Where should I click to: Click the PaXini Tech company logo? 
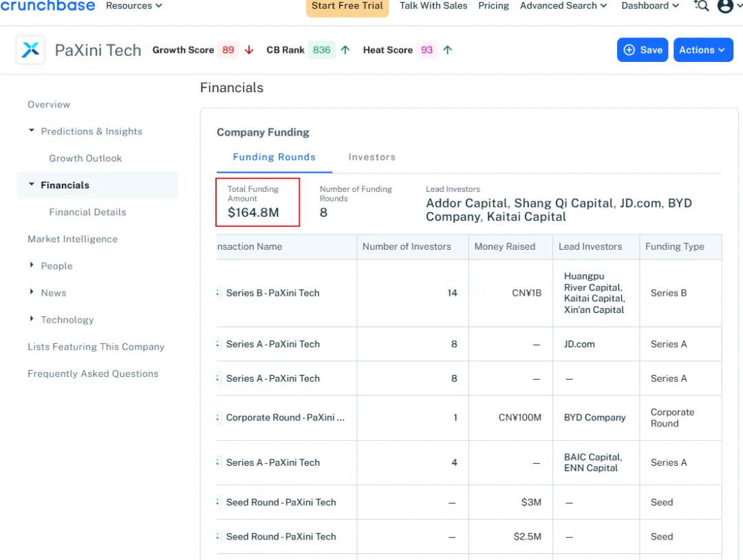pos(30,50)
